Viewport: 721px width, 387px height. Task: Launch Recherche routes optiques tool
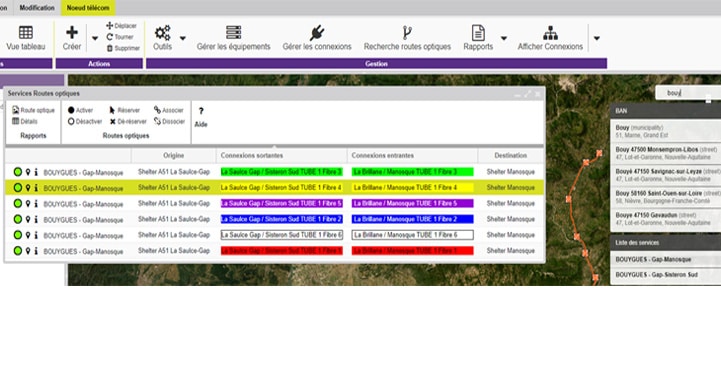407,38
